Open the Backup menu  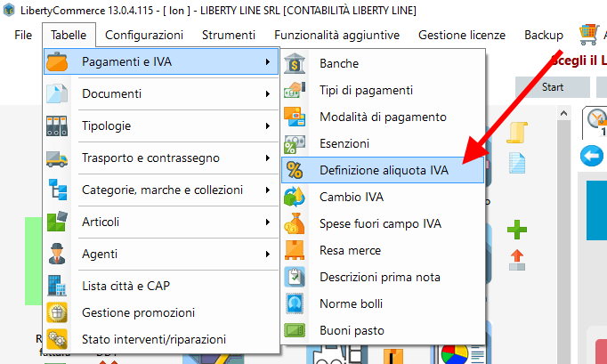(x=544, y=35)
